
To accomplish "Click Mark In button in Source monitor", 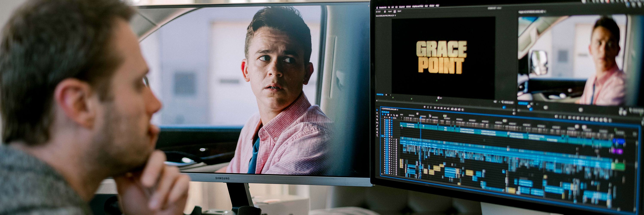I will [428, 107].
